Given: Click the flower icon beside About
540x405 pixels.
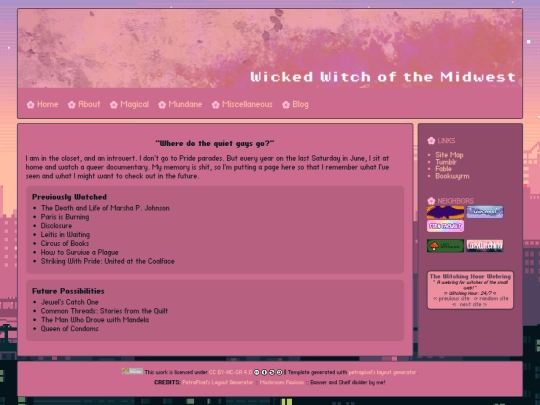Looking at the screenshot, I should [x=72, y=105].
